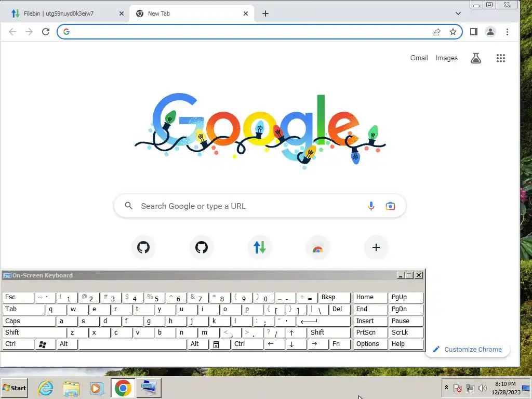Screen dimensions: 532x399
Task: Close the New Tab tab
Action: (x=246, y=14)
